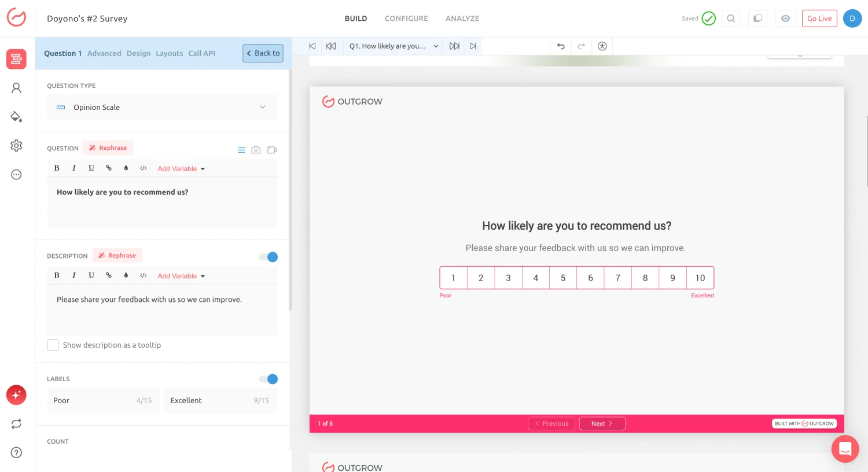Check Show description as a tooltip
The width and height of the screenshot is (868, 472).
coord(53,345)
